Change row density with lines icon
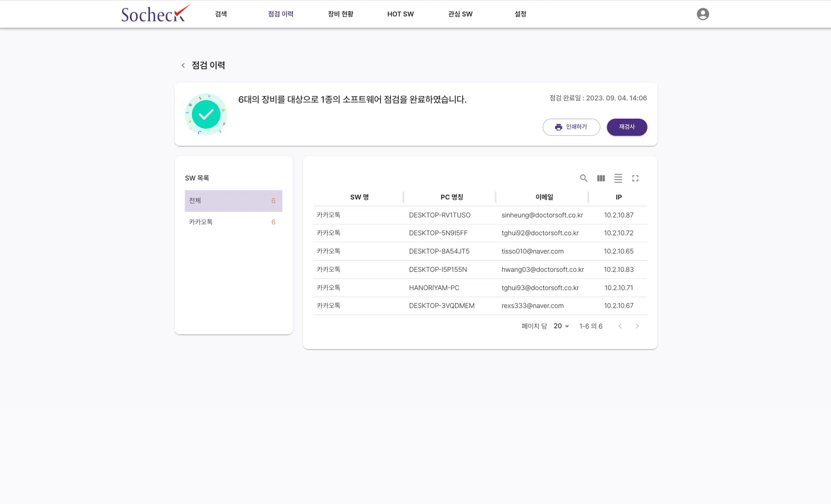The height and width of the screenshot is (504, 831). [x=618, y=178]
